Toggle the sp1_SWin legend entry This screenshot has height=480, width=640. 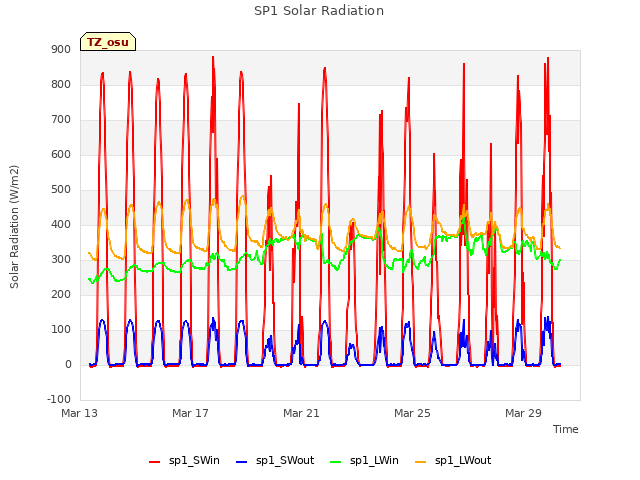(184, 461)
